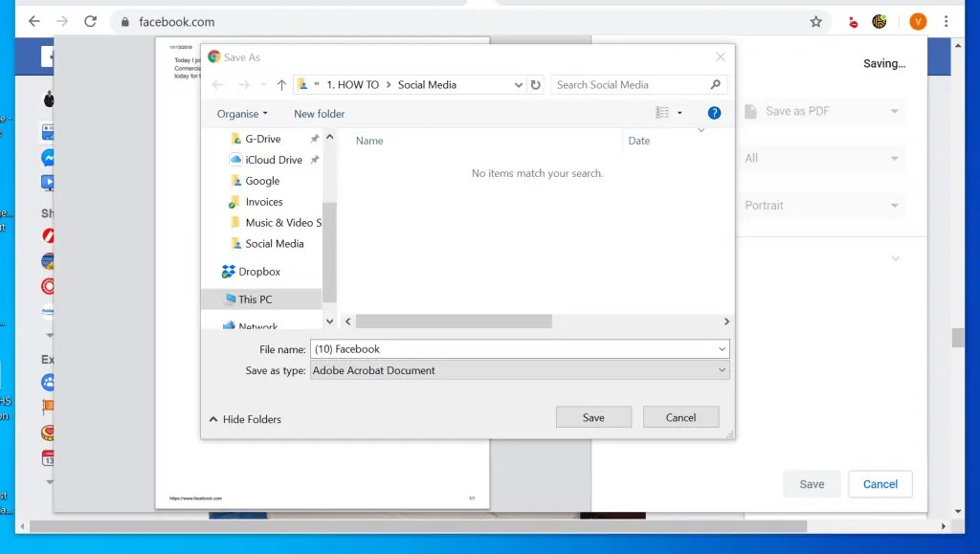Expand the File name history dropdown
This screenshot has height=554, width=980.
tap(721, 348)
